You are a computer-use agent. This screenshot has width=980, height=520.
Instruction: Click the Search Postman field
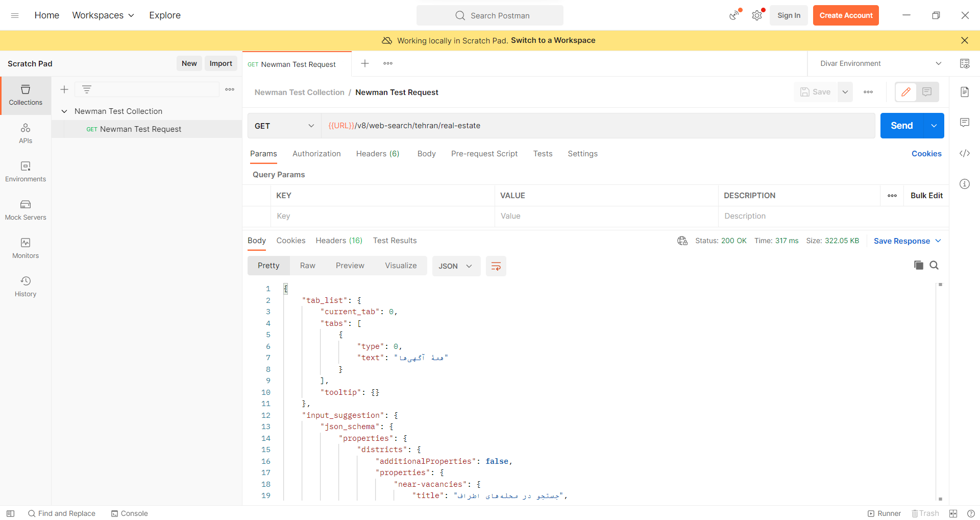490,15
